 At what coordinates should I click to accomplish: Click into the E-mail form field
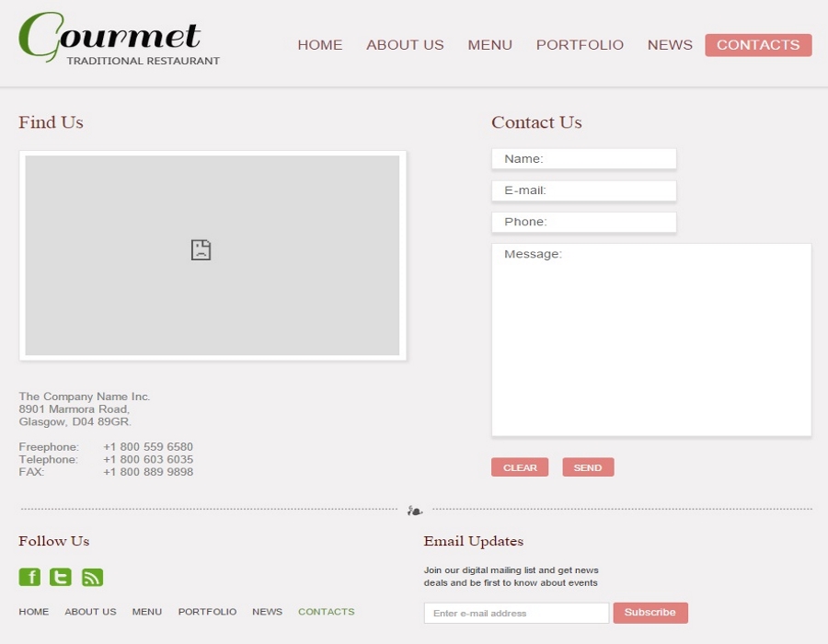tap(584, 190)
